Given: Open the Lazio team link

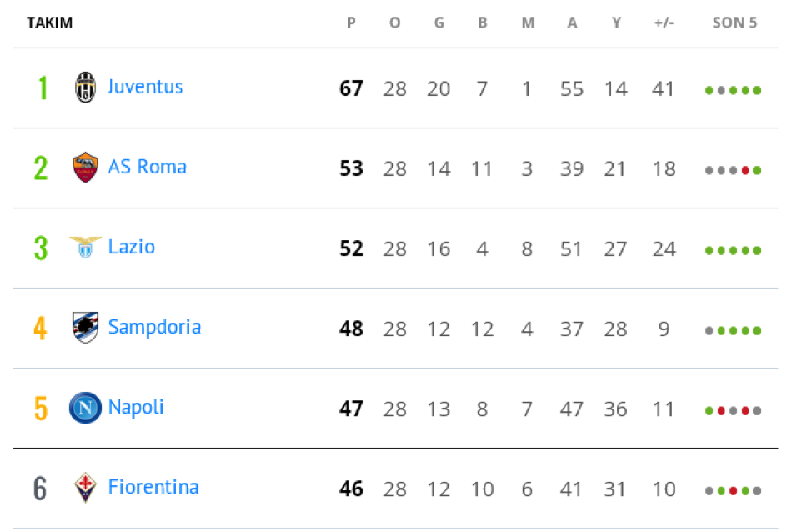Looking at the screenshot, I should click(132, 247).
